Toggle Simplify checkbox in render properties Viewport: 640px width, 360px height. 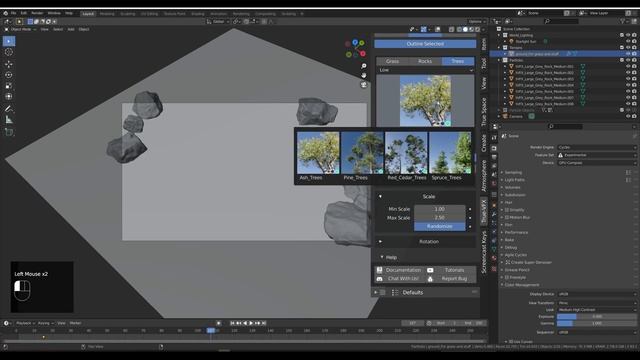click(x=507, y=210)
